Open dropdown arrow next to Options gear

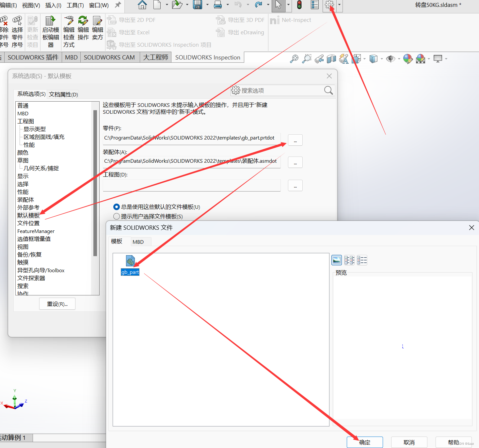tap(339, 5)
